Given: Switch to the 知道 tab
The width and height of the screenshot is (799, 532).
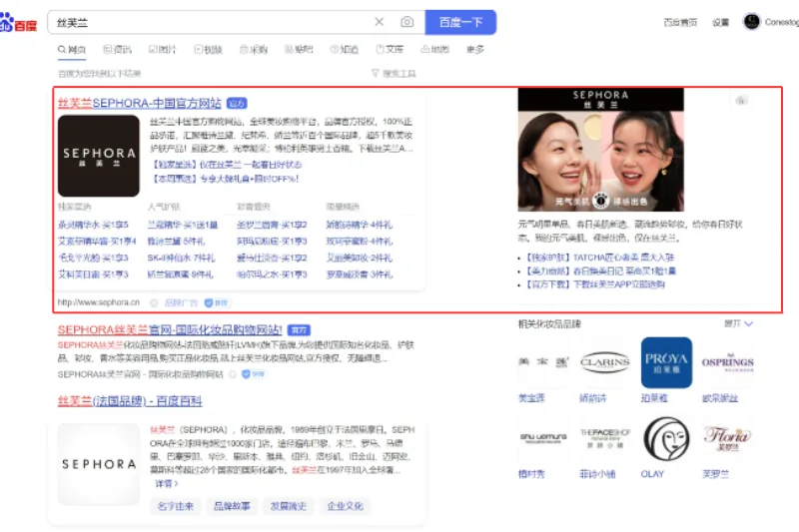Looking at the screenshot, I should click(x=344, y=49).
